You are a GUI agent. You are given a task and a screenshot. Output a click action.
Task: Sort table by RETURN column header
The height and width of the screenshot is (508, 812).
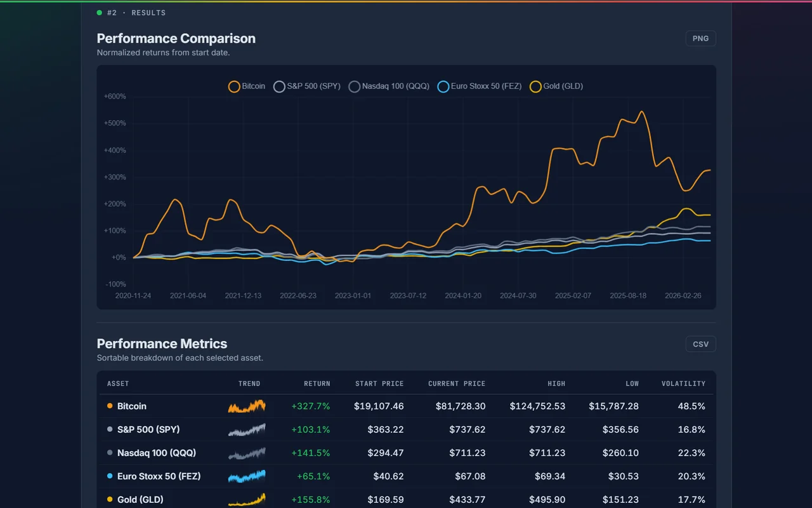tap(317, 384)
